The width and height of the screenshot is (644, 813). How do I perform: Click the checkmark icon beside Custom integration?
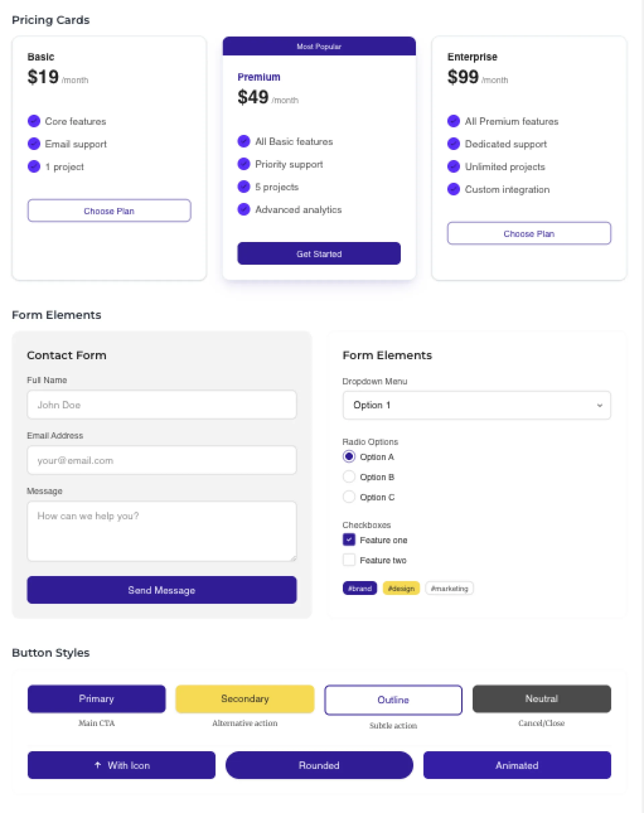453,189
